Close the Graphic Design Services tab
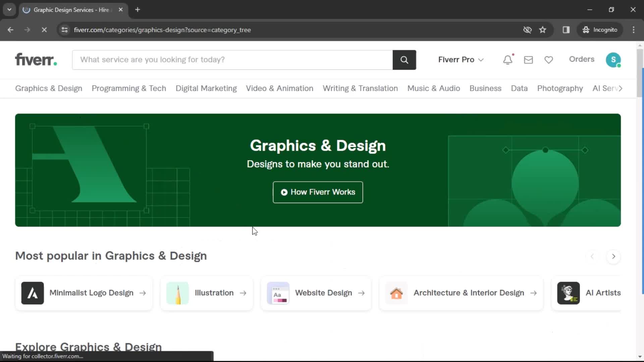 121,10
